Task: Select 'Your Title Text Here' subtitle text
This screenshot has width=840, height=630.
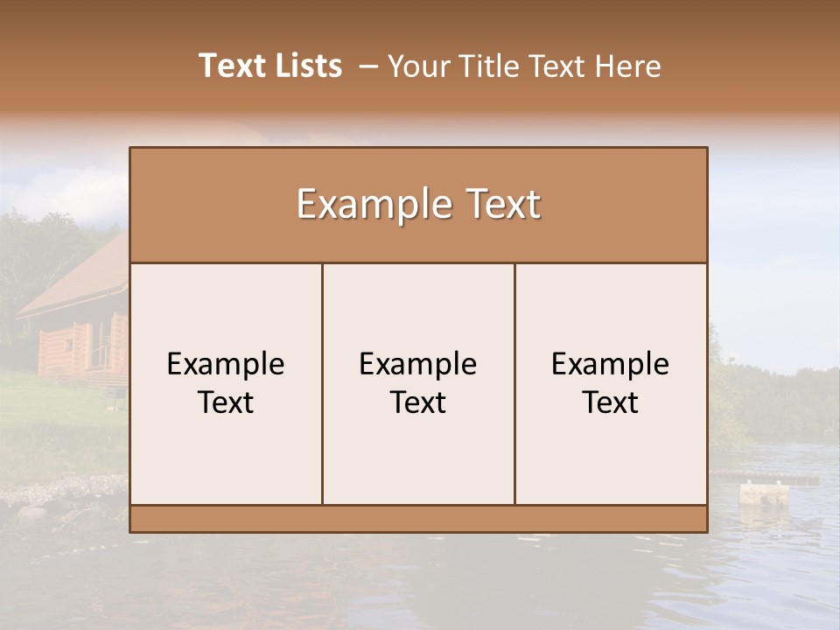Action: (524, 66)
